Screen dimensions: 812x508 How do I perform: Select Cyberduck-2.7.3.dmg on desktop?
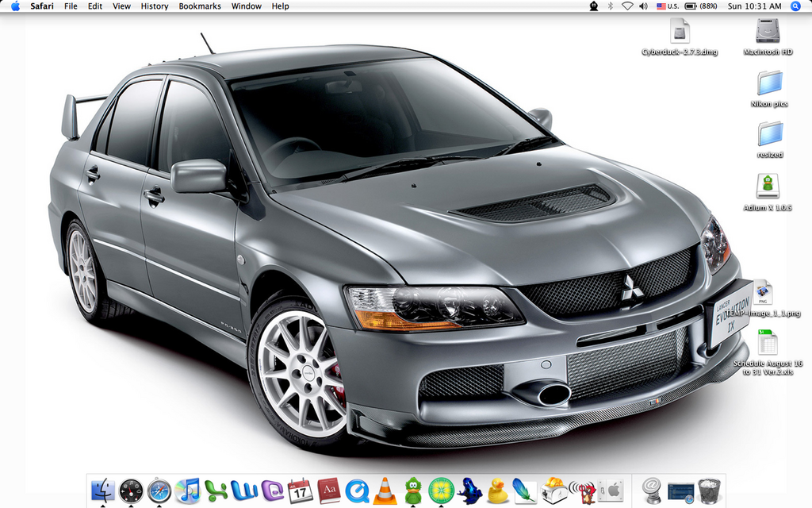[x=680, y=37]
